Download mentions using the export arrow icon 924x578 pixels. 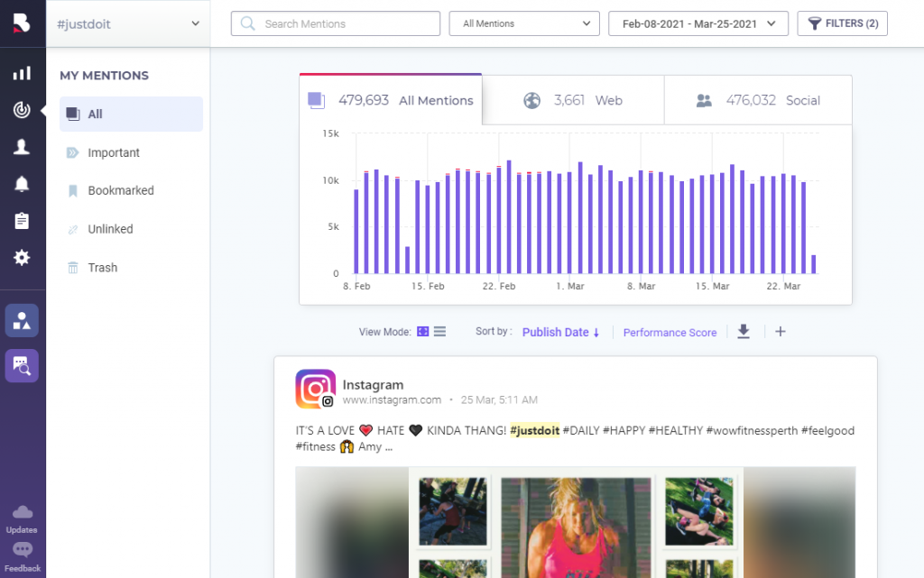[x=744, y=332]
